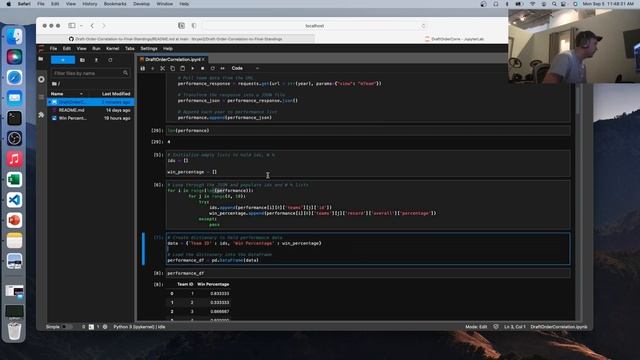Click the Safari localhost address bar

314,26
